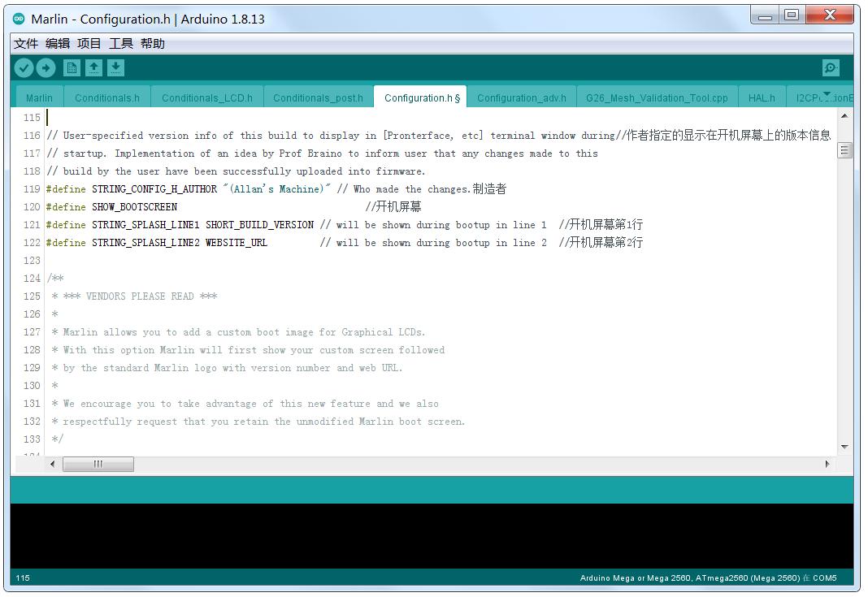Click the Save sketch icon
This screenshot has width=868, height=597.
pos(116,68)
